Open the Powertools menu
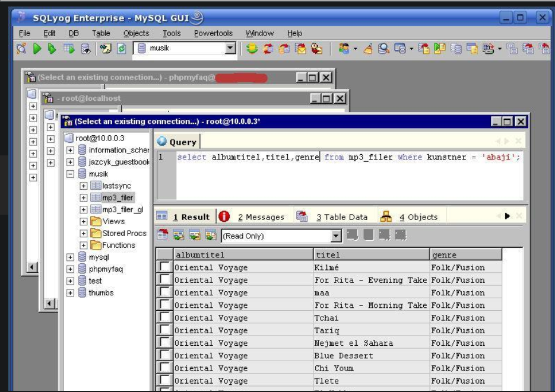The image size is (555, 392). click(x=213, y=33)
